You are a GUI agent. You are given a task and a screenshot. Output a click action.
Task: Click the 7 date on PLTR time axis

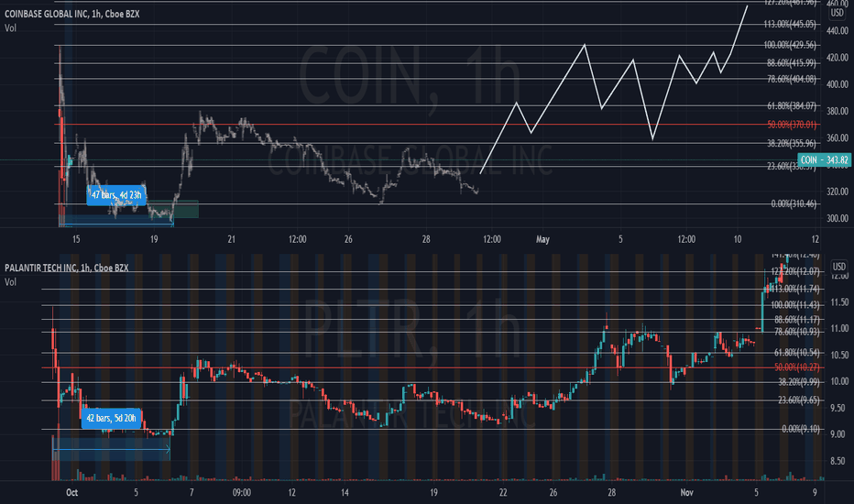[x=192, y=493]
